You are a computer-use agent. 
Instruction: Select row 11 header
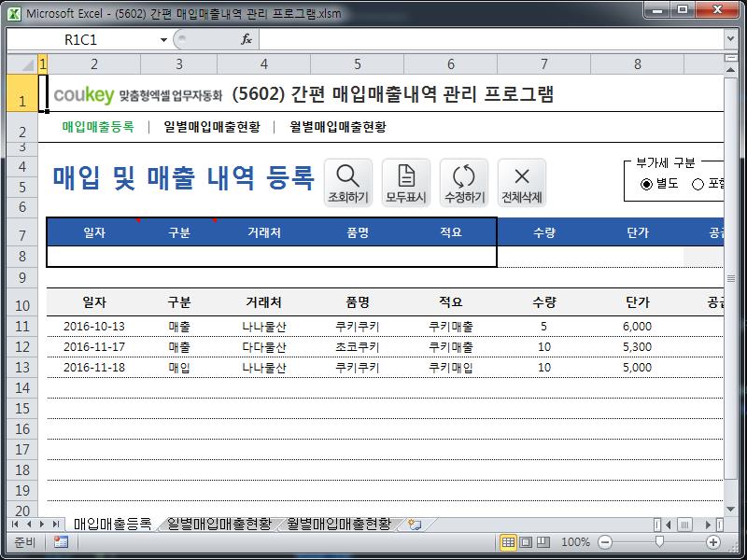pyautogui.click(x=22, y=327)
